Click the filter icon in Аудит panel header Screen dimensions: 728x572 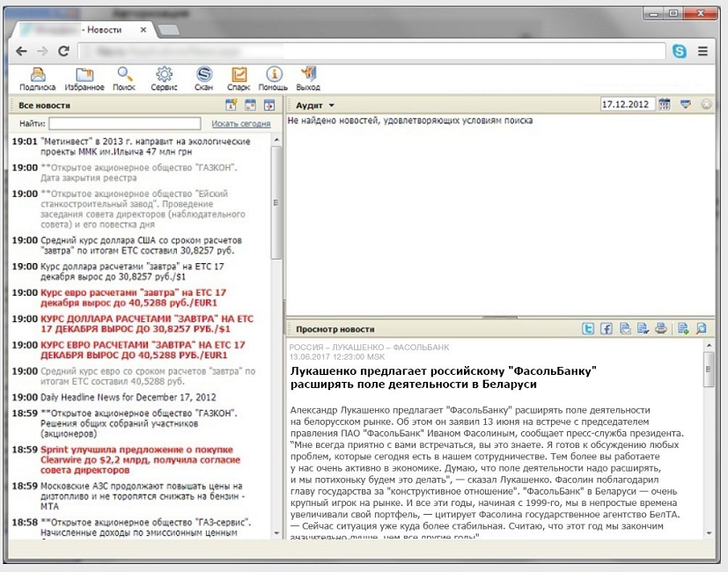pyautogui.click(x=685, y=105)
